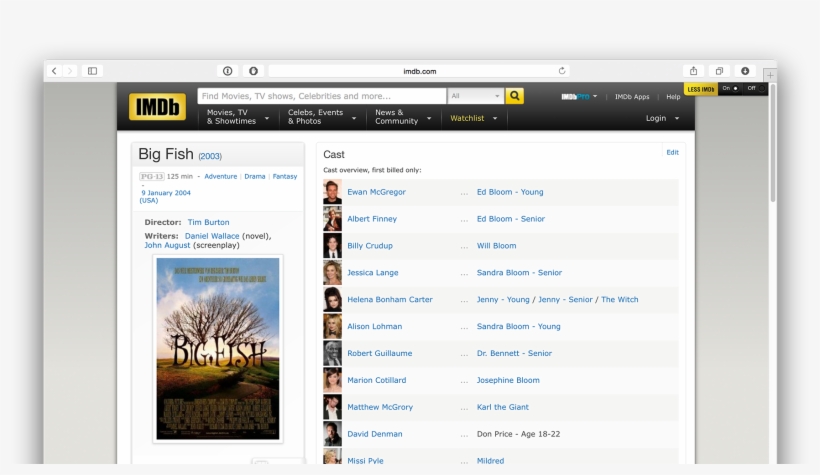Open David Denman name link

(374, 434)
